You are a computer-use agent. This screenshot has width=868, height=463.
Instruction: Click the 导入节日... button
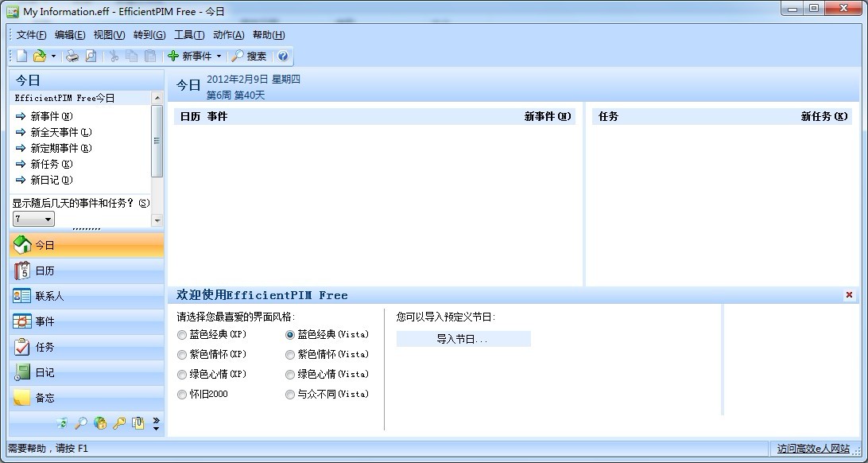463,339
